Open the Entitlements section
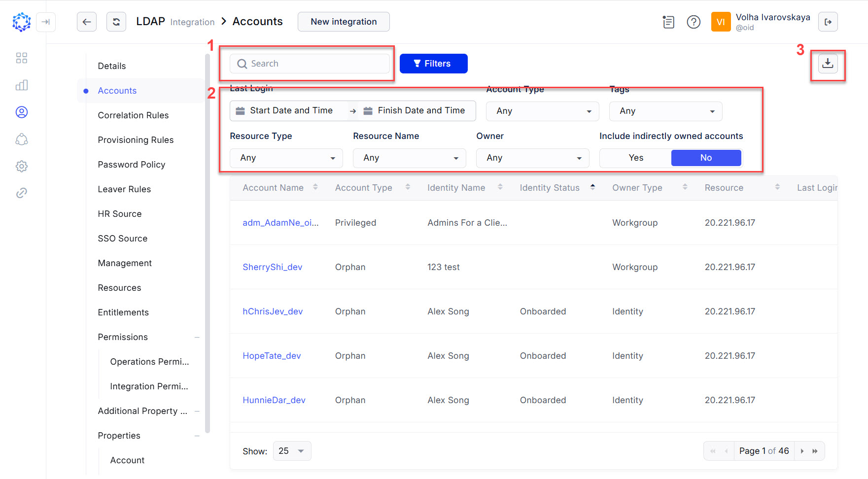This screenshot has width=868, height=479. [x=123, y=312]
